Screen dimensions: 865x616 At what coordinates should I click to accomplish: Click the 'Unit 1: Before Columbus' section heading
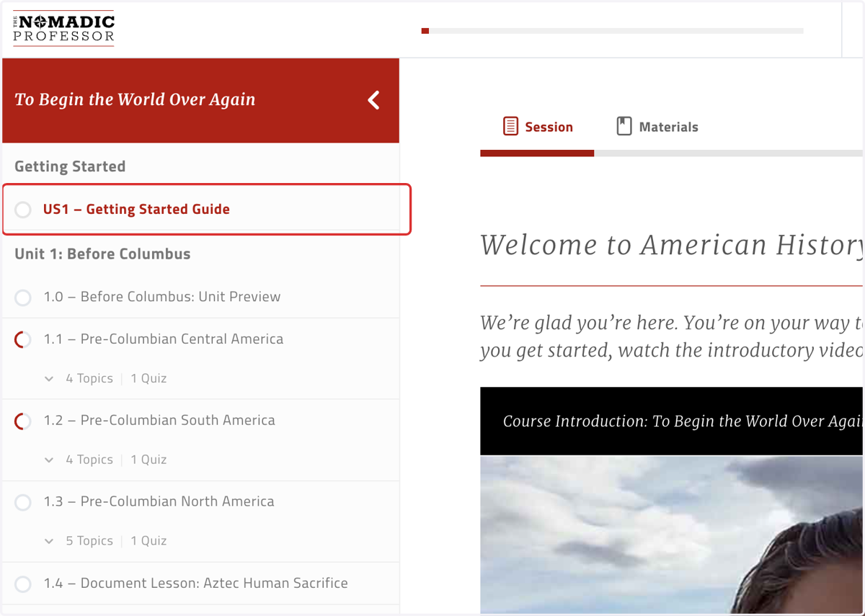102,254
